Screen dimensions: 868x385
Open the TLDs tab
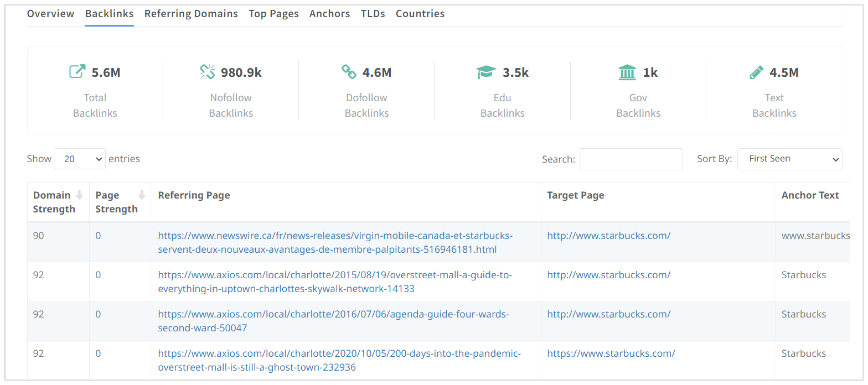[373, 14]
